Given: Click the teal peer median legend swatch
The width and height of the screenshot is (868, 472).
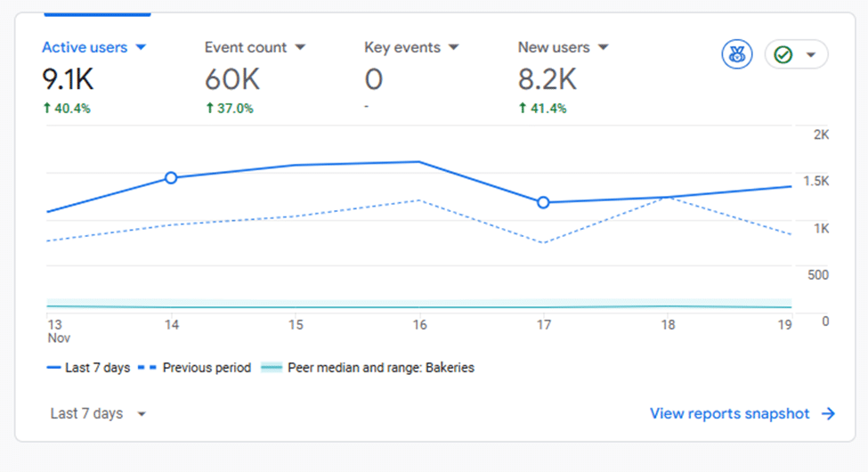Looking at the screenshot, I should coord(272,367).
